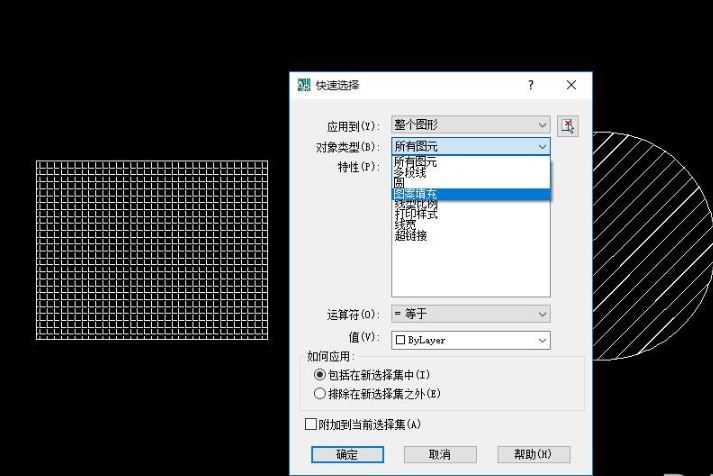Select 包括在新选择集中 radio option
This screenshot has width=713, height=476.
tap(372, 375)
